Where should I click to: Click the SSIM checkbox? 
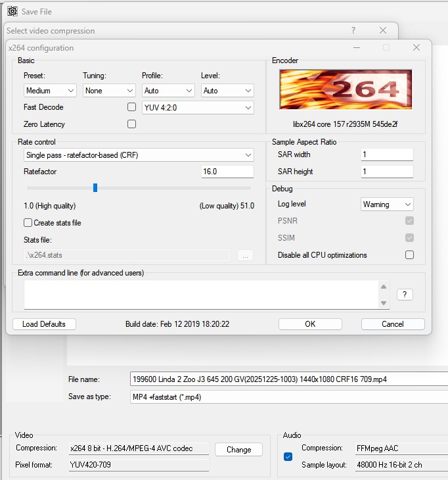point(409,237)
